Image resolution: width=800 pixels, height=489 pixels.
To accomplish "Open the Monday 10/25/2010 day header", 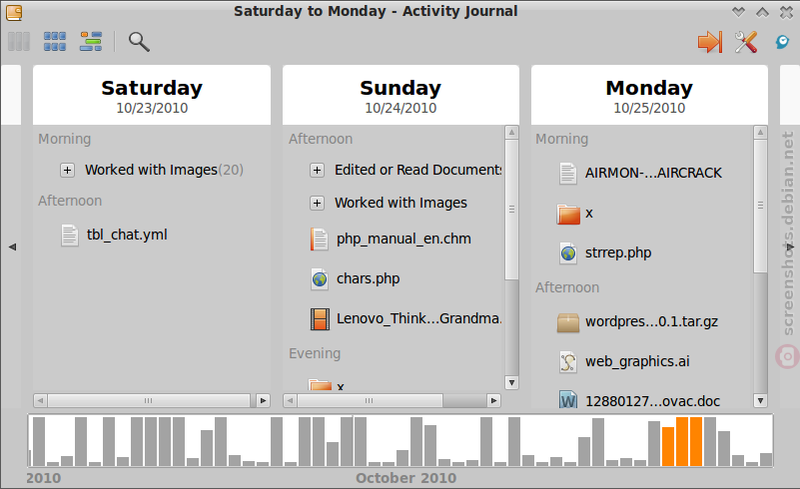I will (x=649, y=95).
